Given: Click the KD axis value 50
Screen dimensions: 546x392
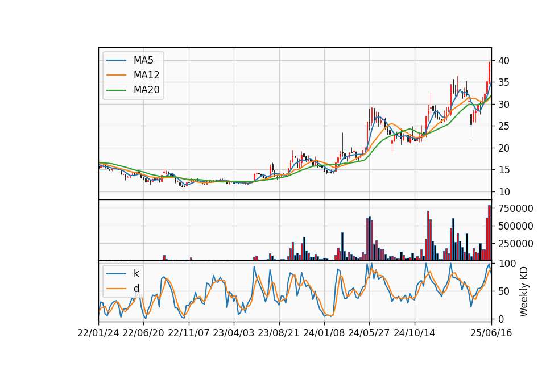Looking at the screenshot, I should point(503,291).
